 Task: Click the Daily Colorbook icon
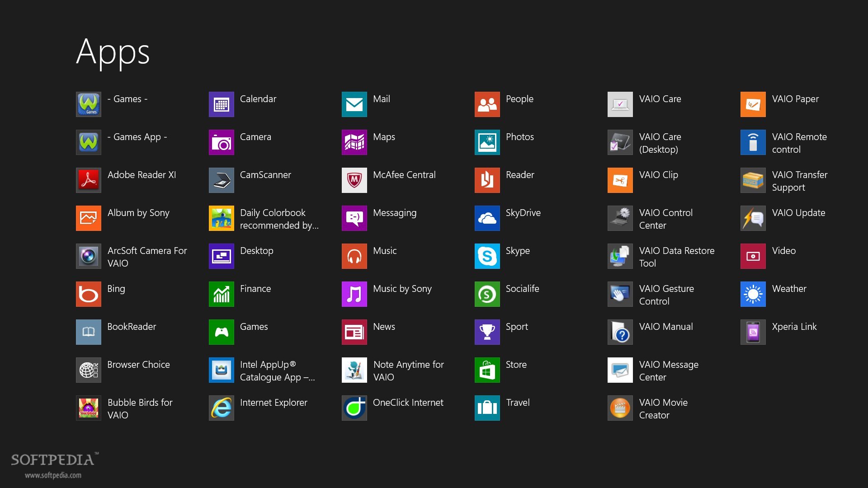(222, 218)
